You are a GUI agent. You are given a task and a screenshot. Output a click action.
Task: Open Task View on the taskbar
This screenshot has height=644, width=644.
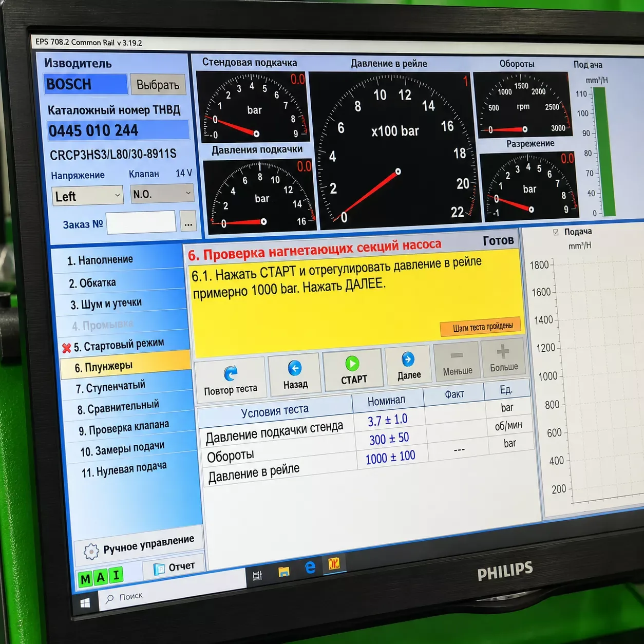[257, 576]
